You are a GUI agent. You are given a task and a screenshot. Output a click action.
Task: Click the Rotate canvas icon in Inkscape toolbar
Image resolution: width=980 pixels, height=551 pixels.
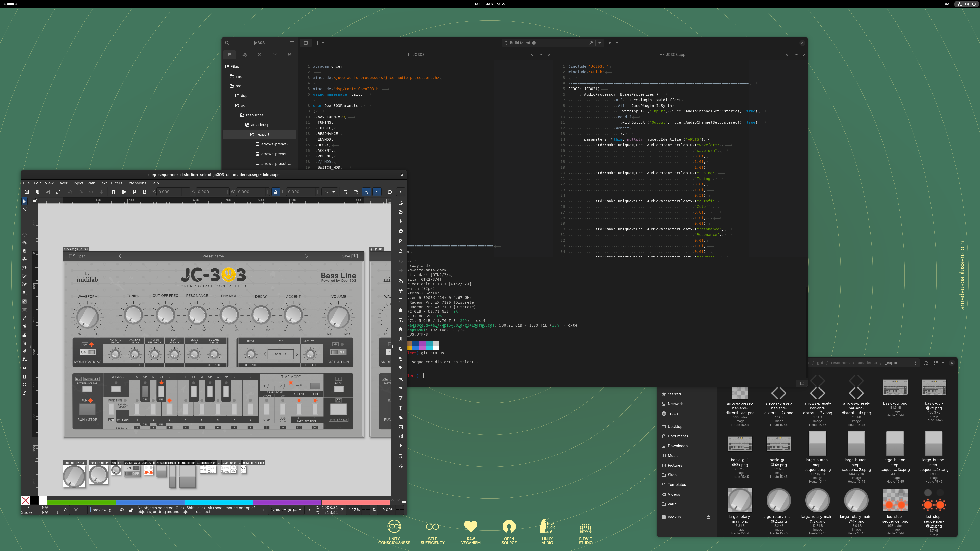pyautogui.click(x=390, y=192)
